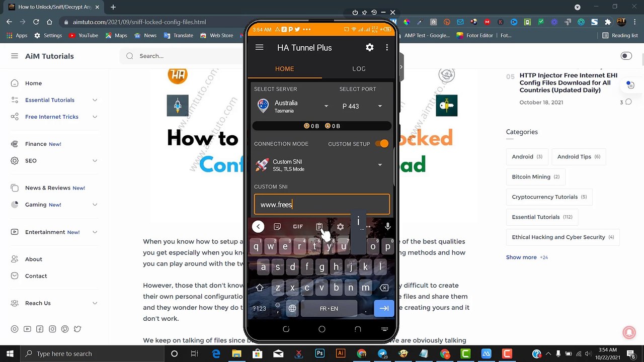Open AiM Tutorials sidebar hamburger menu

click(15, 56)
